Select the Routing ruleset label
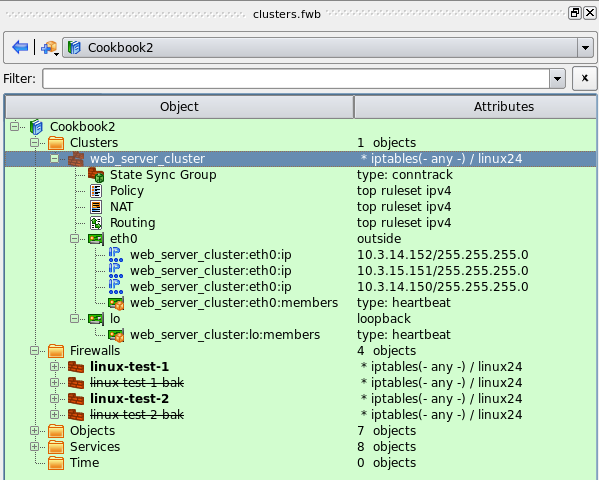 click(x=133, y=223)
